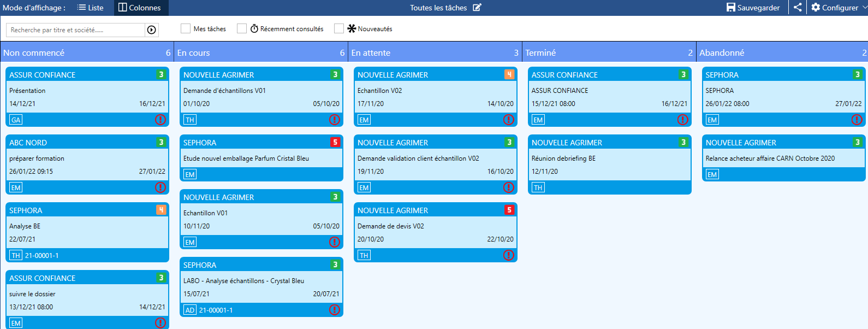The image size is (868, 329).
Task: Click alert icon on Demande de devis V02 card
Action: point(509,255)
